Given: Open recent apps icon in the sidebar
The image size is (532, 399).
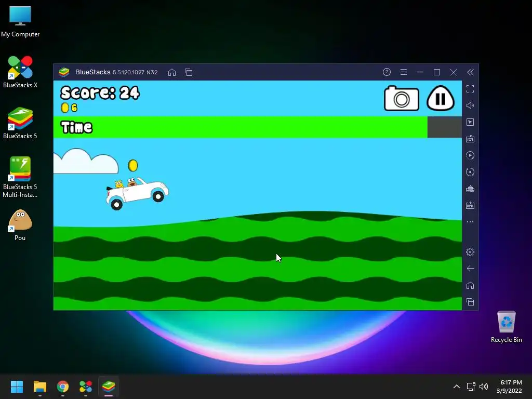Looking at the screenshot, I should point(470,302).
